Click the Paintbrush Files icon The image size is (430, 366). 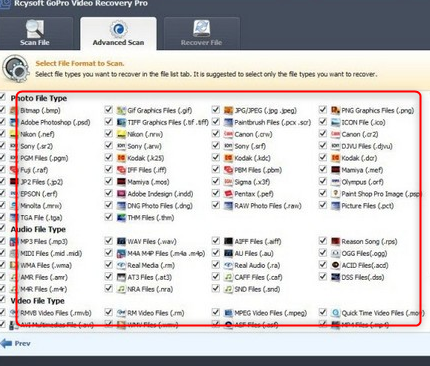pyautogui.click(x=228, y=122)
